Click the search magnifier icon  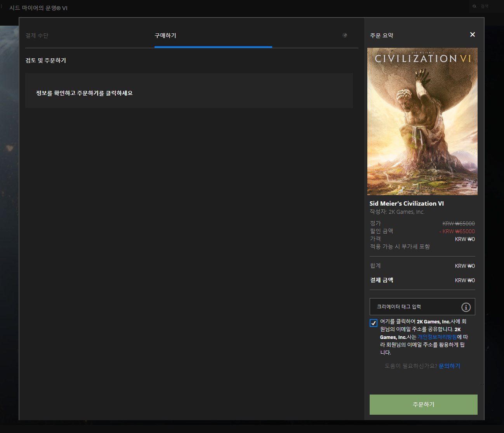click(x=474, y=6)
